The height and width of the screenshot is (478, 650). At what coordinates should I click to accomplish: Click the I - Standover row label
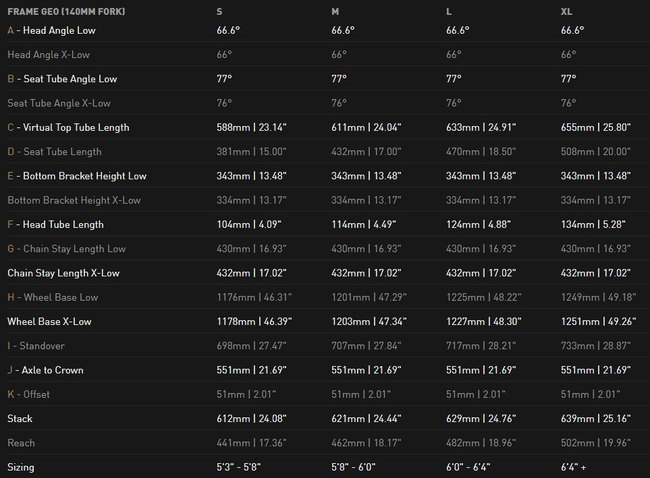click(36, 346)
